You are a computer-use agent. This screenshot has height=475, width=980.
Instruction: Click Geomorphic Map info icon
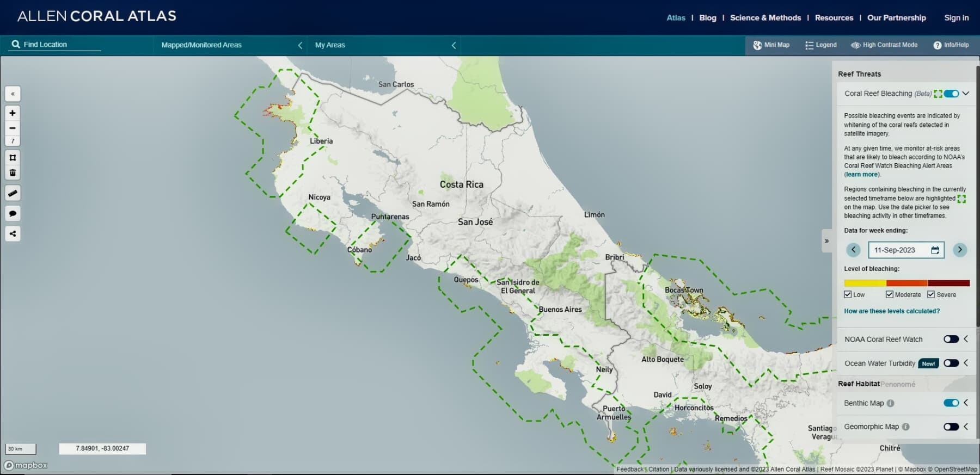(905, 427)
